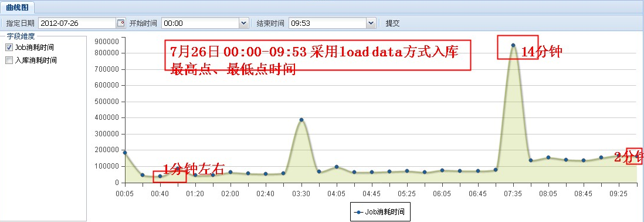Expand the 结束时间 dropdown arrow
644x222 pixels.
coord(371,23)
